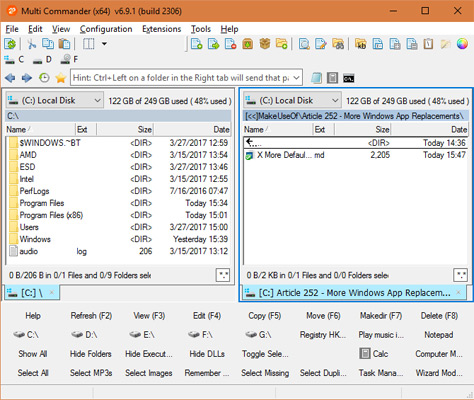The width and height of the screenshot is (474, 400).
Task: Click the edit file pencil icon
Action: (321, 44)
